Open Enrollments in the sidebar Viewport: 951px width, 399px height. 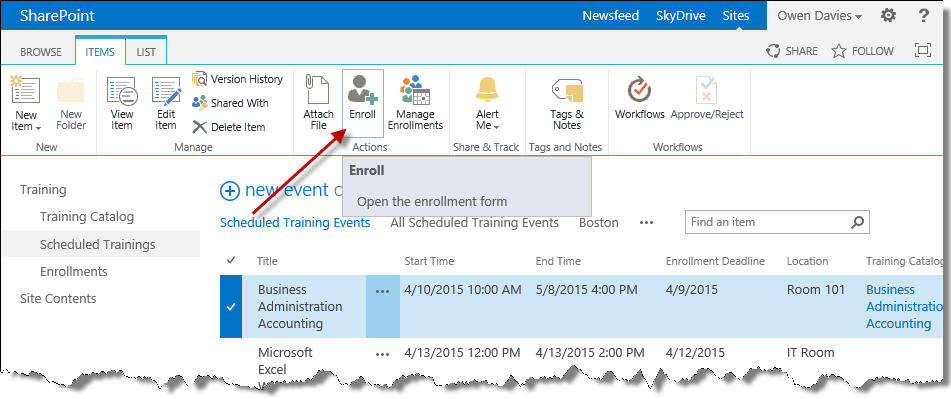click(x=73, y=271)
